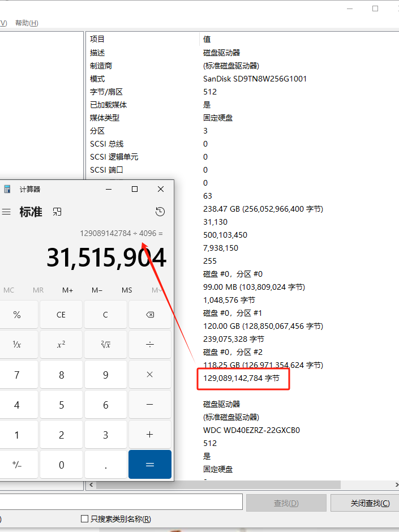Click the backspace key on calculator

(x=150, y=315)
